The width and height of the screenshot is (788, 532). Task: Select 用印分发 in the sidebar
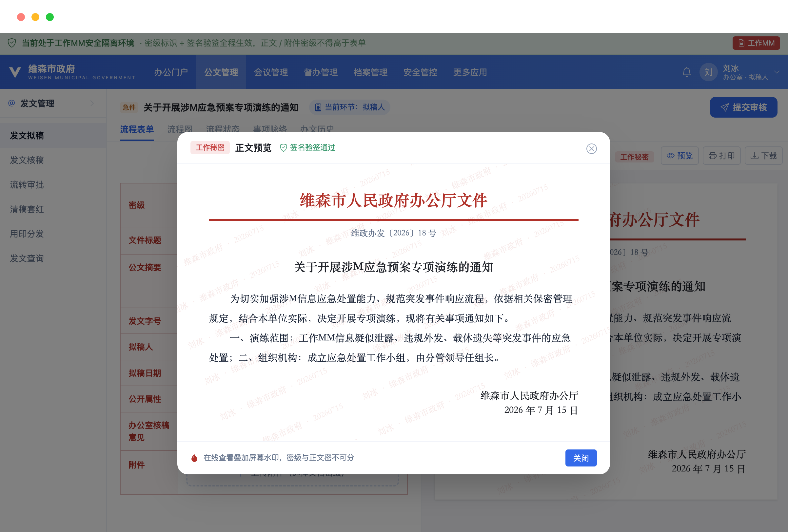[53, 234]
